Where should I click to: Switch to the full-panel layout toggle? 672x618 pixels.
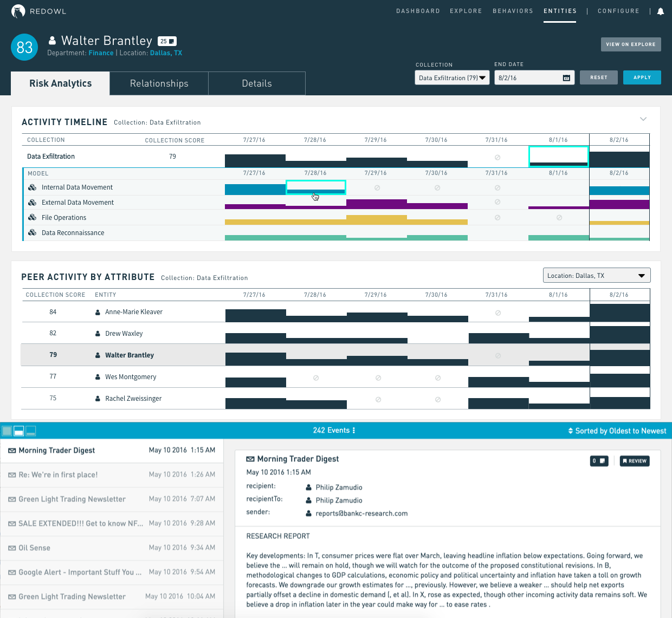[7, 431]
